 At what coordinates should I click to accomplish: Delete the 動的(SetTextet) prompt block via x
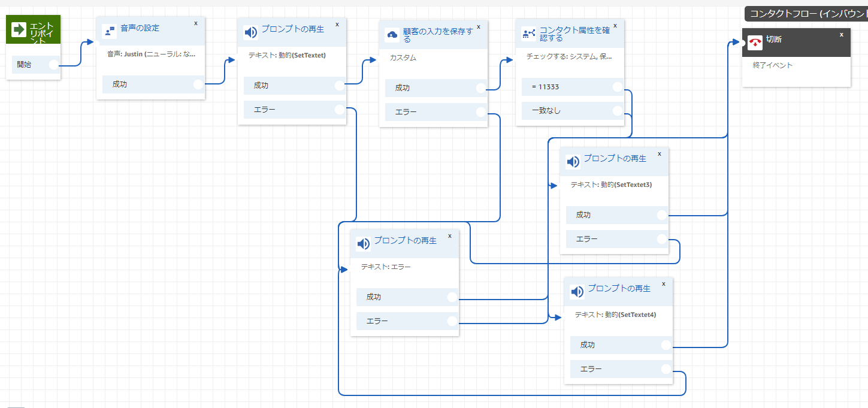coord(337,24)
